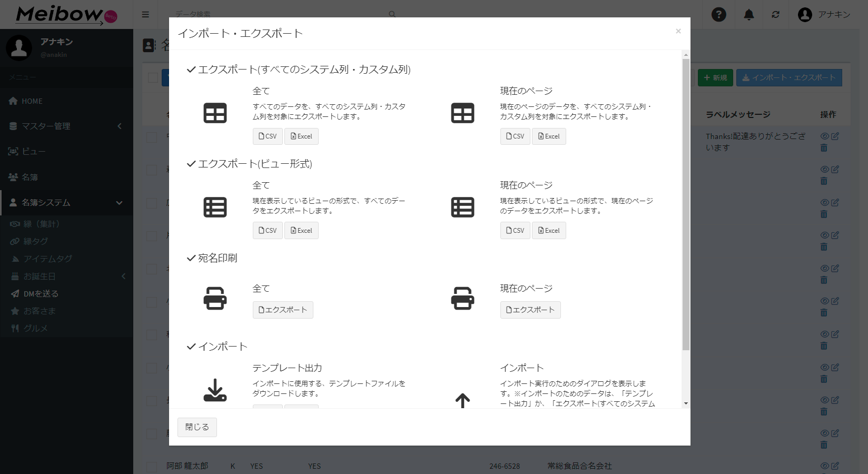Toggle the select-all checkbox in table header
This screenshot has width=868, height=474.
click(153, 77)
